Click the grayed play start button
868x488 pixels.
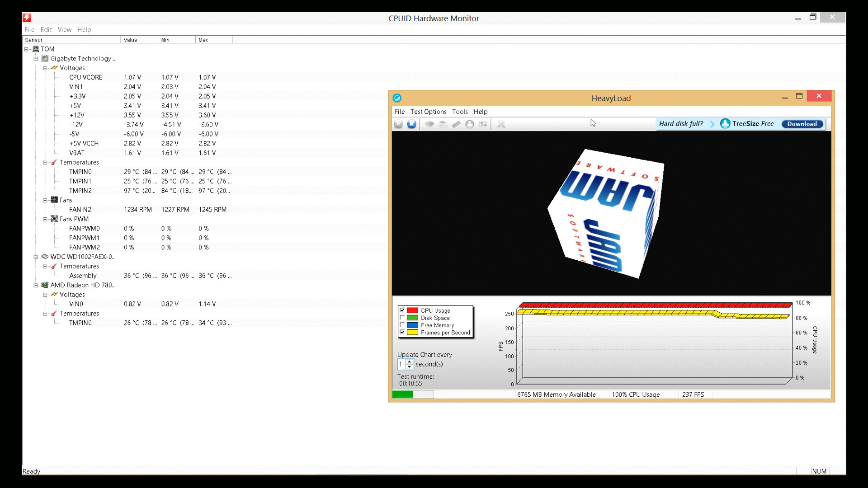click(x=398, y=124)
